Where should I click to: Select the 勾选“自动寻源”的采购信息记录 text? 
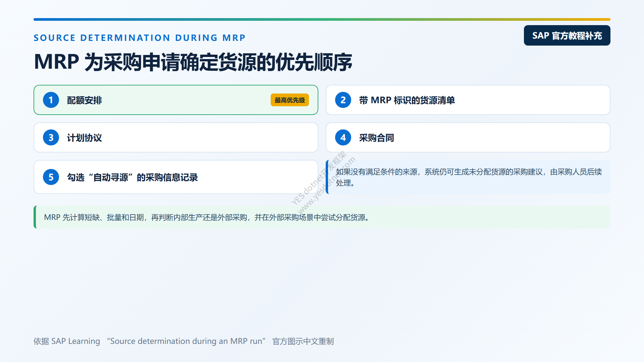pyautogui.click(x=132, y=177)
